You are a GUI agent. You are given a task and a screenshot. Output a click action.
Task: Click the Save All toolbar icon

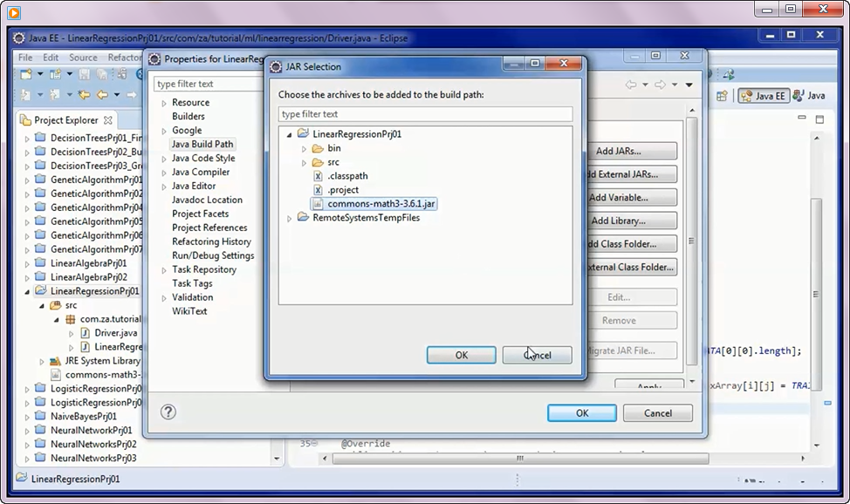[101, 74]
